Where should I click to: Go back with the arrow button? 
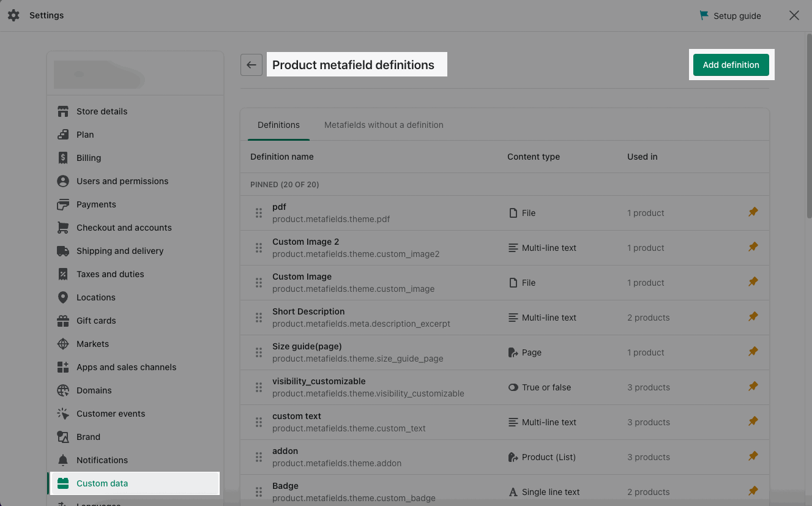coord(251,65)
